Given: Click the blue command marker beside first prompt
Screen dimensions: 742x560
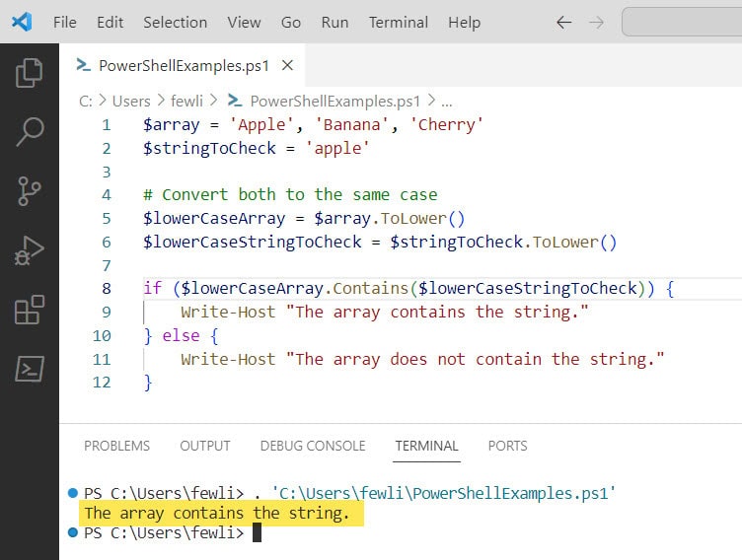Looking at the screenshot, I should (72, 493).
